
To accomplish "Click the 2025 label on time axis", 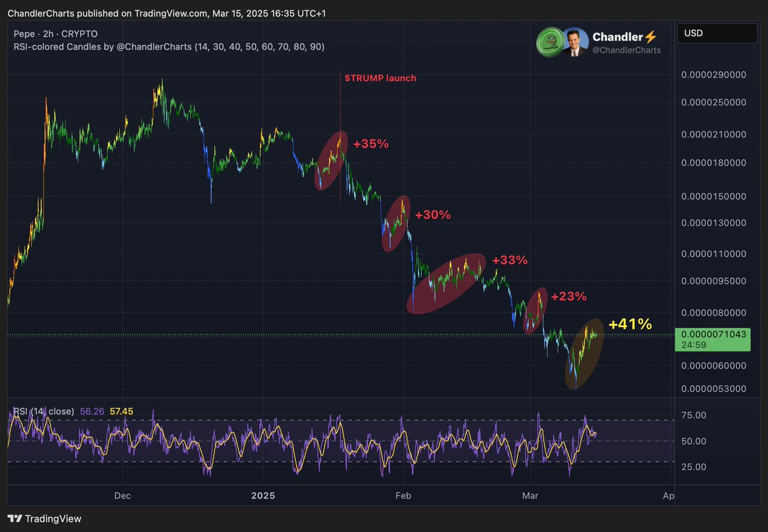I will (263, 496).
